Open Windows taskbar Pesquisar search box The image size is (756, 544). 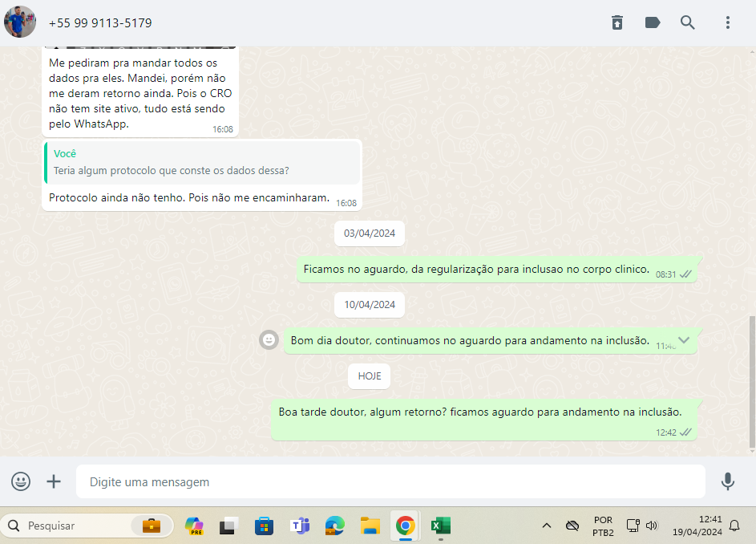point(87,526)
